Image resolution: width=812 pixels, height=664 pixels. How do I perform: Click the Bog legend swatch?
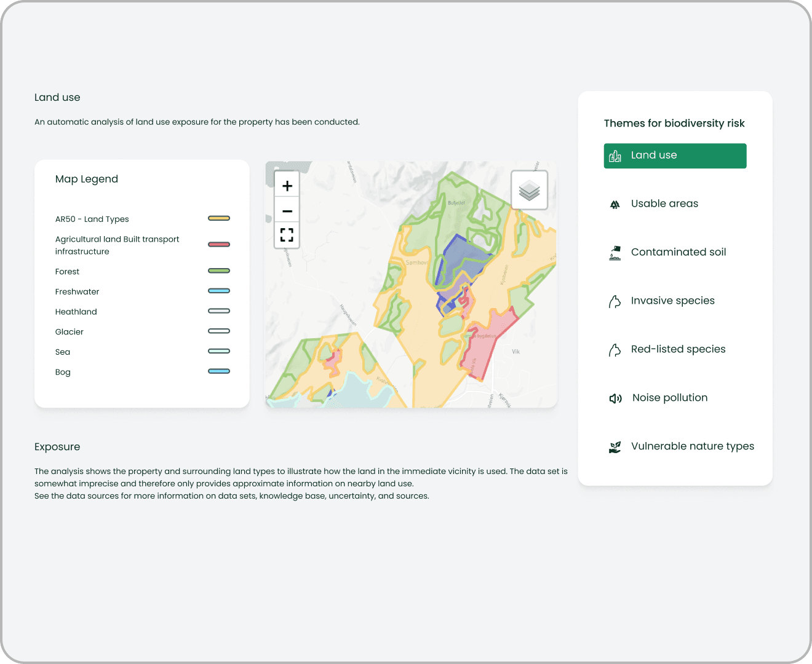(219, 371)
